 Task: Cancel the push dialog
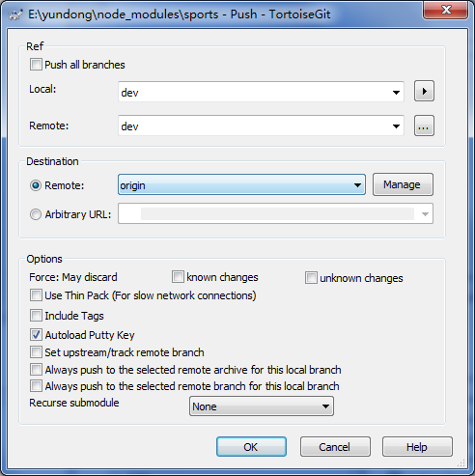click(x=335, y=447)
